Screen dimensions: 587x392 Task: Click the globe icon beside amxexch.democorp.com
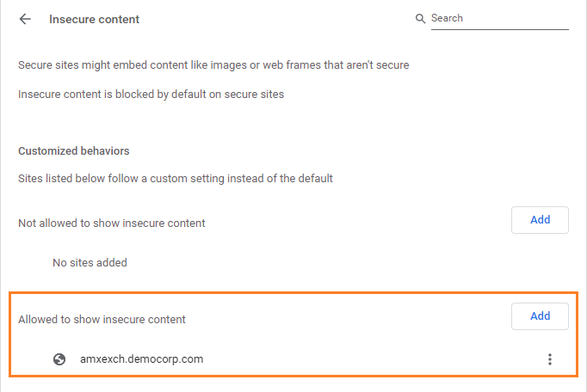tap(59, 359)
